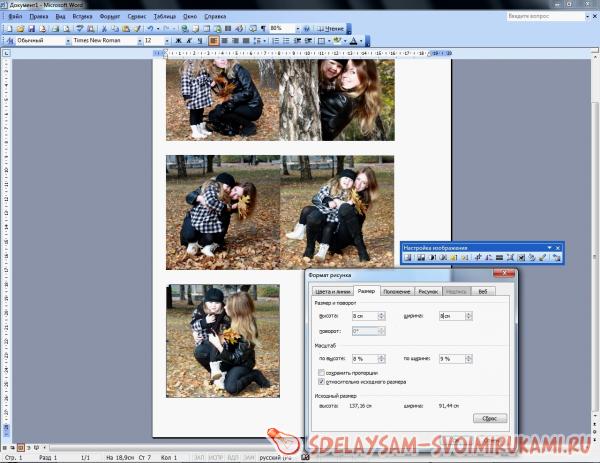Viewport: 600px width, 463px height.
Task: Toggle the bold formatting button
Action: (174, 41)
